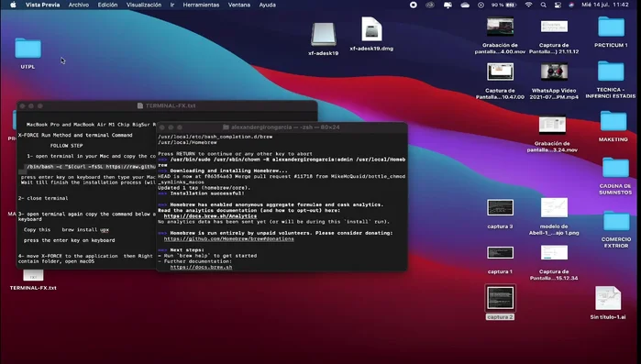Click 'X-FORCE Run Method and terminal Command' heading
641x364 pixels.
coord(75,135)
